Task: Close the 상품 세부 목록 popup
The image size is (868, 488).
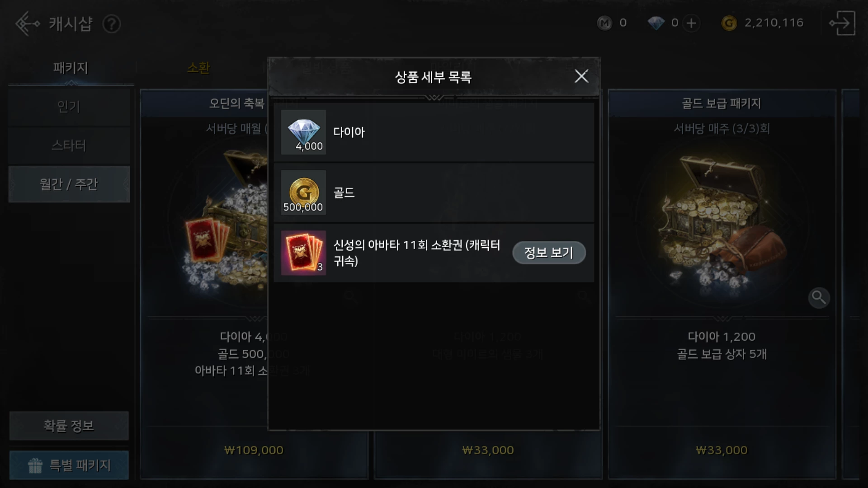Action: tap(581, 76)
